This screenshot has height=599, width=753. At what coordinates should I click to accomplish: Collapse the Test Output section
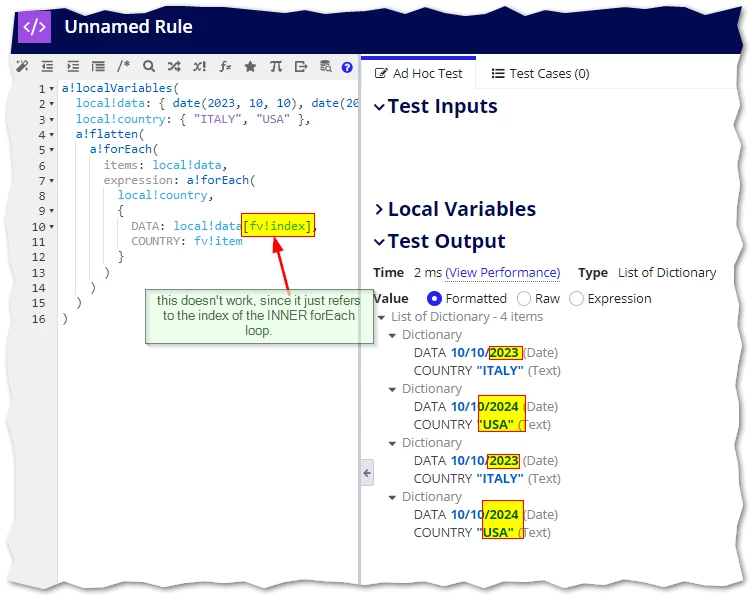(379, 242)
